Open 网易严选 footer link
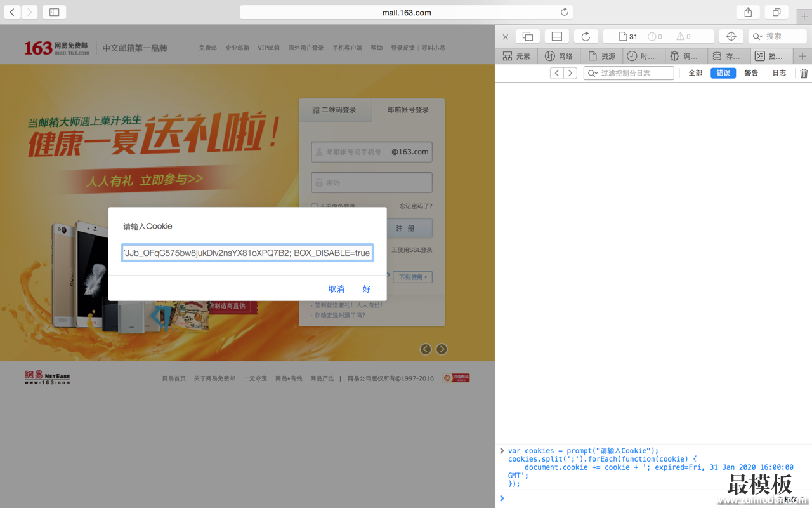This screenshot has width=812, height=508. pos(322,378)
